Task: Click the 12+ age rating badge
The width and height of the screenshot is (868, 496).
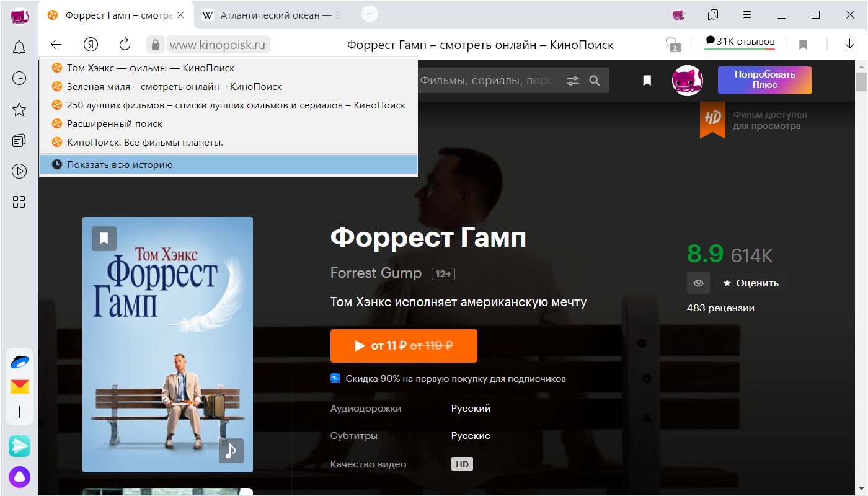Action: click(x=443, y=274)
